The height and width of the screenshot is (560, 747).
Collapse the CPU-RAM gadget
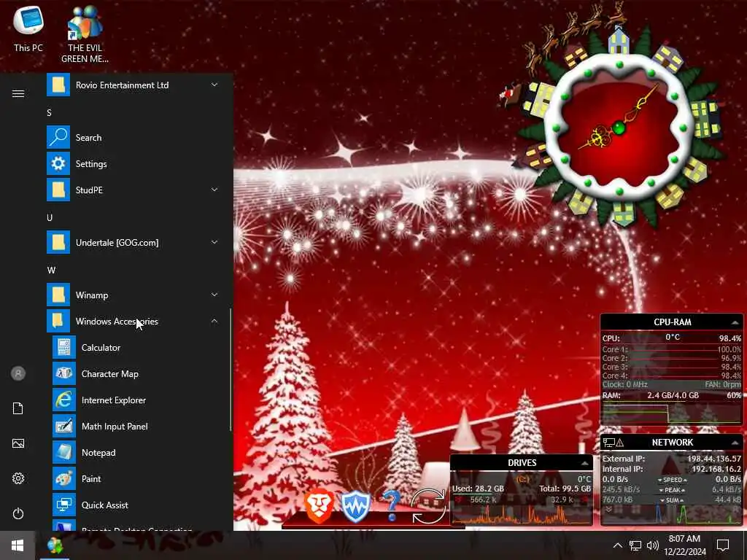point(735,322)
